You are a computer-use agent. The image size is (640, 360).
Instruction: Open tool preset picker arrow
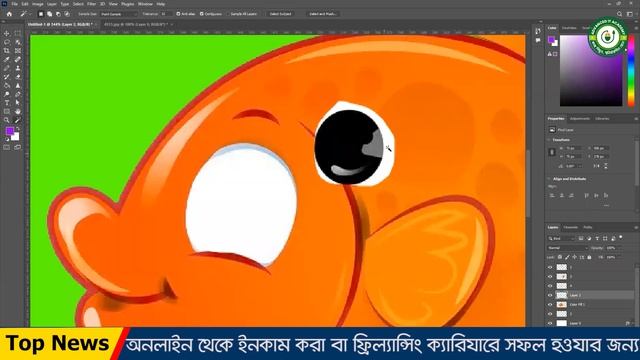pos(30,14)
